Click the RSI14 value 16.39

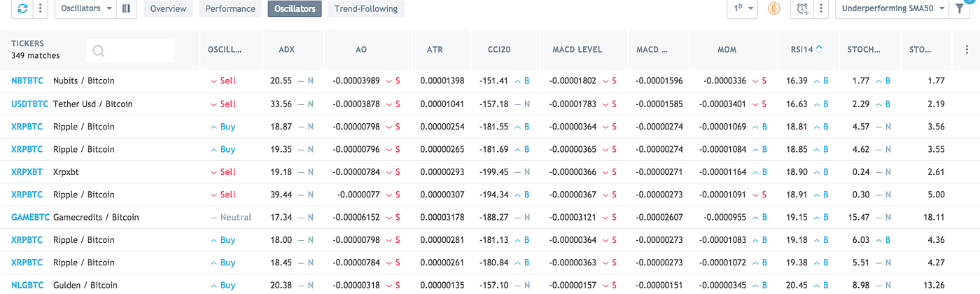point(797,81)
